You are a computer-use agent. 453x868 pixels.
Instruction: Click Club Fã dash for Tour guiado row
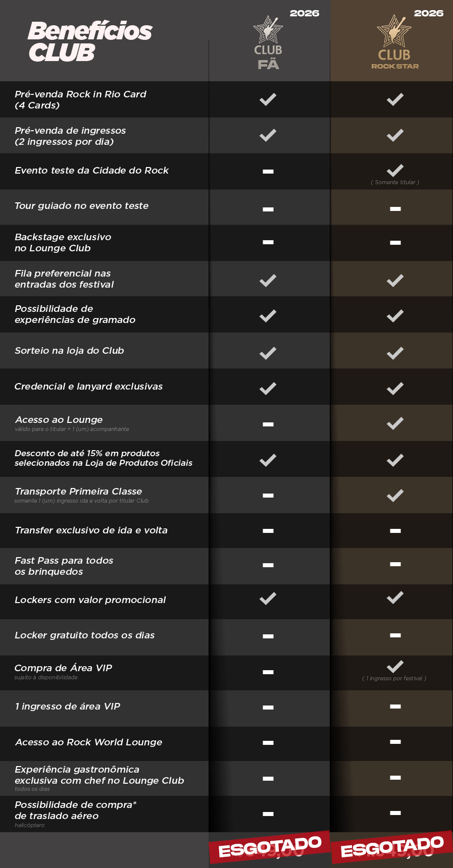[268, 209]
